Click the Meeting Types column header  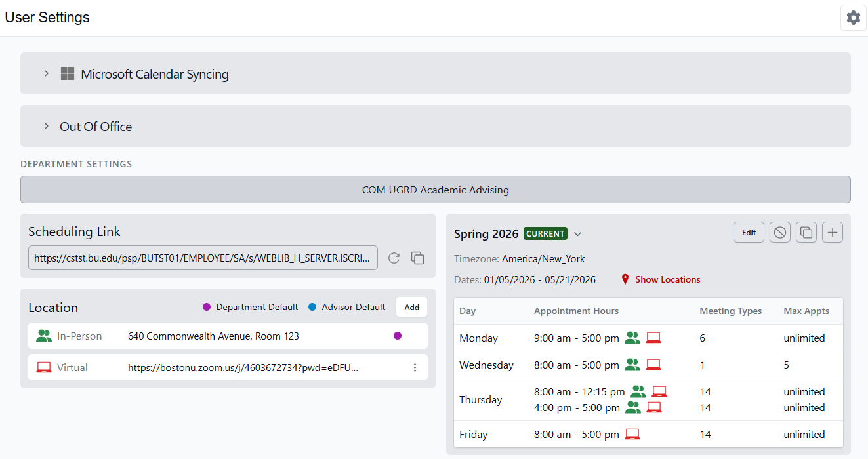(x=731, y=311)
